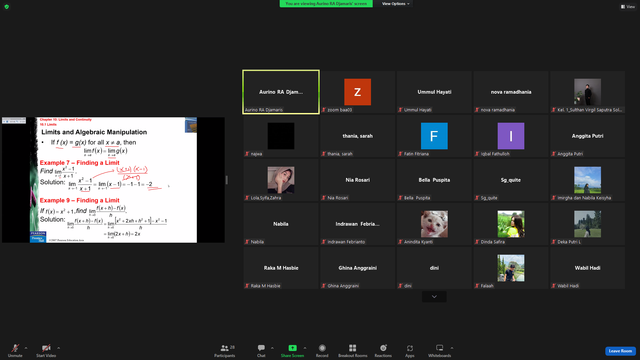Select the Wabil Hadi participant tile
The image size is (640, 360).
pyautogui.click(x=587, y=268)
